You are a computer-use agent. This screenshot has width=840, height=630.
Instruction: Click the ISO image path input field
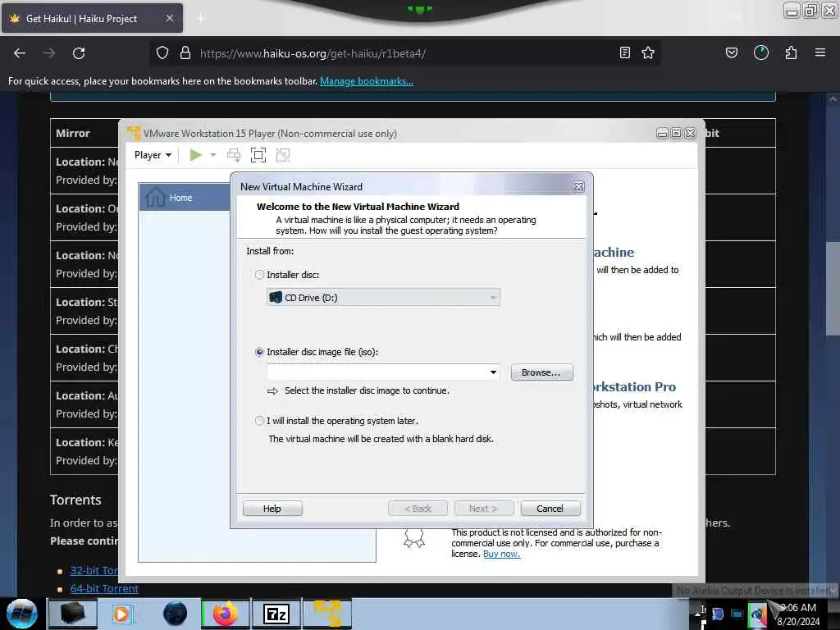click(x=377, y=372)
